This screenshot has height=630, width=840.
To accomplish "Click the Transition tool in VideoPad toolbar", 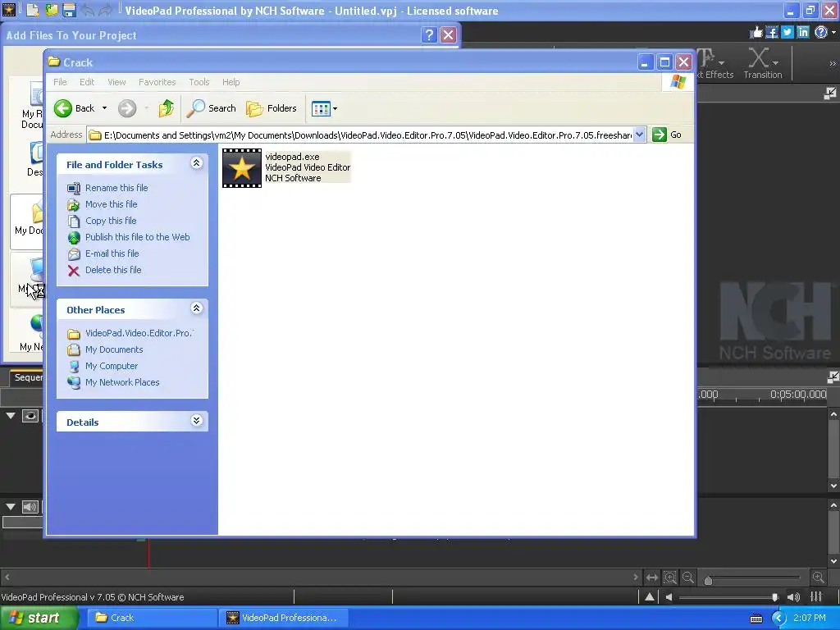I will click(x=762, y=63).
